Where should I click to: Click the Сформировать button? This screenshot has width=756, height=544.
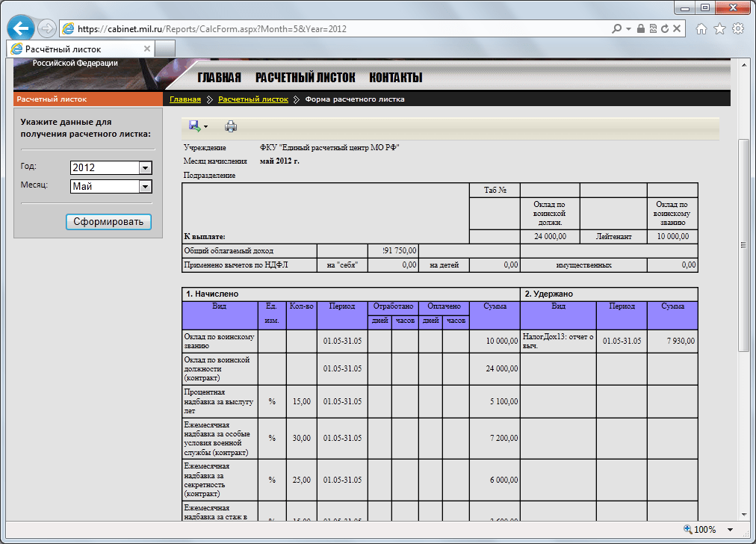(x=108, y=222)
